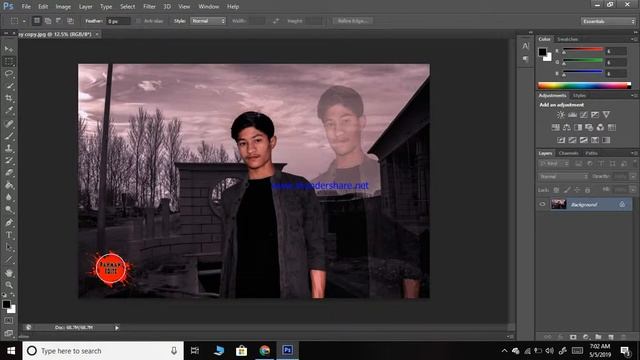This screenshot has width=640, height=360.
Task: Open Microsoft Store from the taskbar
Action: coord(241,351)
